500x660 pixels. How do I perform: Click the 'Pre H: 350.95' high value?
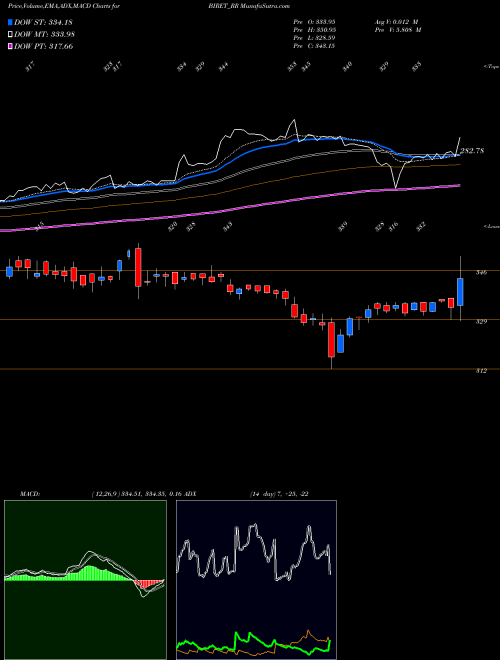tap(314, 30)
